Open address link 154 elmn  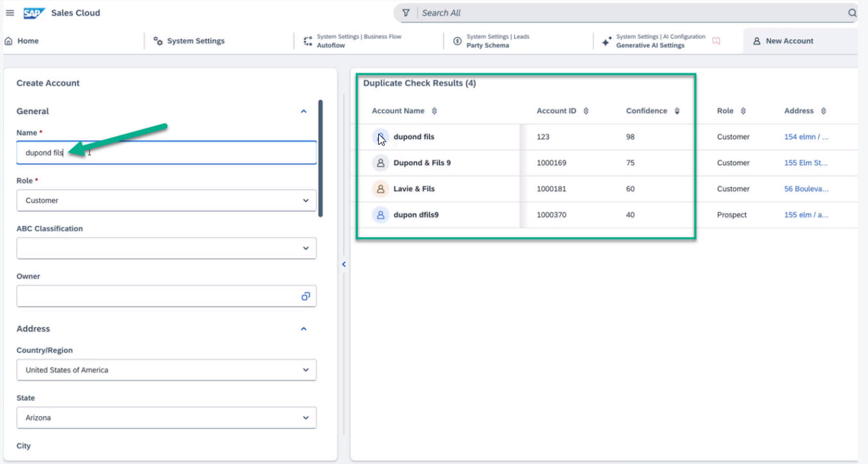pos(807,137)
